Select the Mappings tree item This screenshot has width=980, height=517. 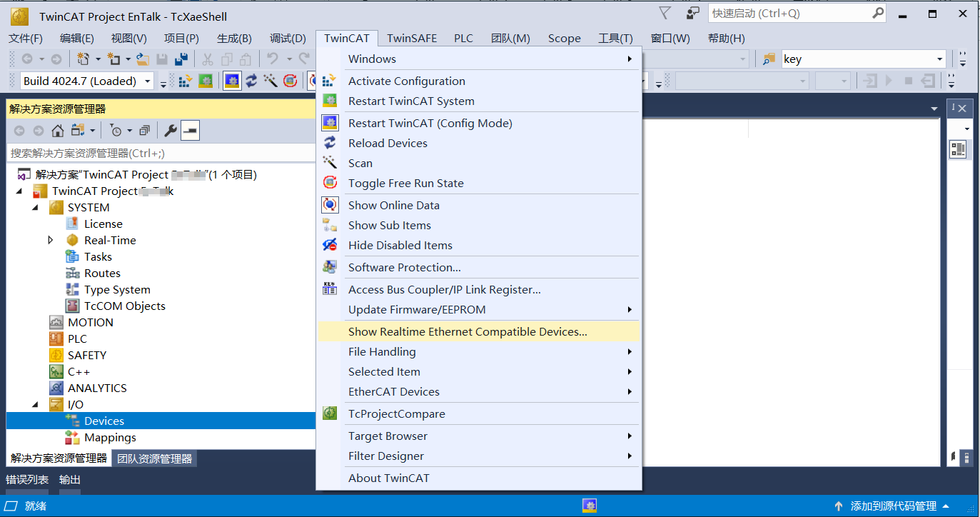tap(110, 438)
